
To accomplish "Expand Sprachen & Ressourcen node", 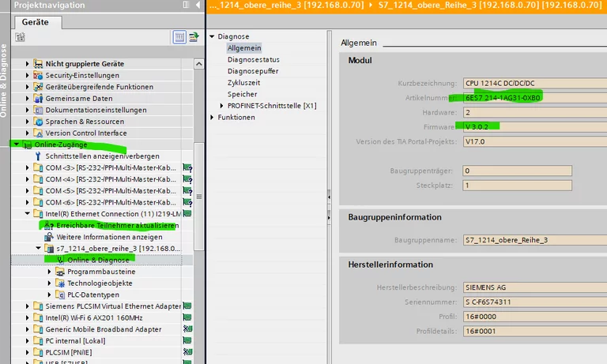I will click(x=27, y=122).
